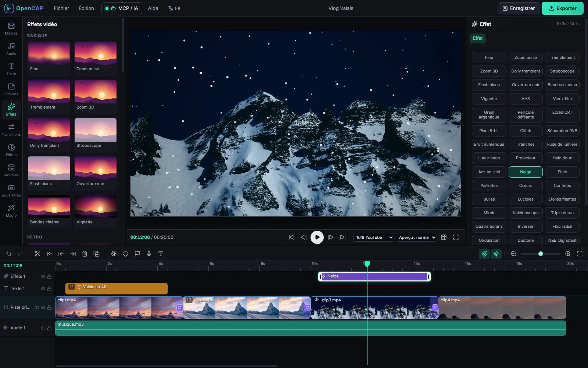The height and width of the screenshot is (368, 588).
Task: Open the Aperçu : normal quality dropdown
Action: coord(416,237)
